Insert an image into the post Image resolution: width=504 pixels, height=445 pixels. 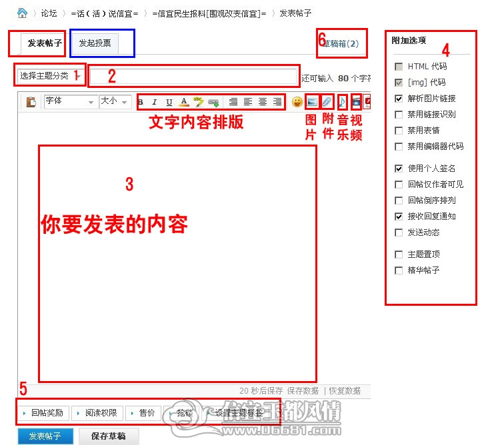(312, 102)
